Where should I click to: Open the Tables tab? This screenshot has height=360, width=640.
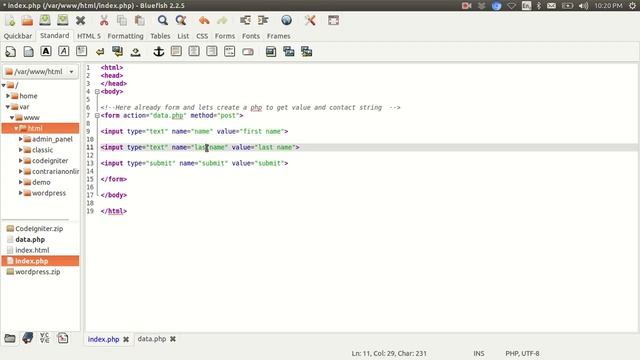click(x=160, y=36)
